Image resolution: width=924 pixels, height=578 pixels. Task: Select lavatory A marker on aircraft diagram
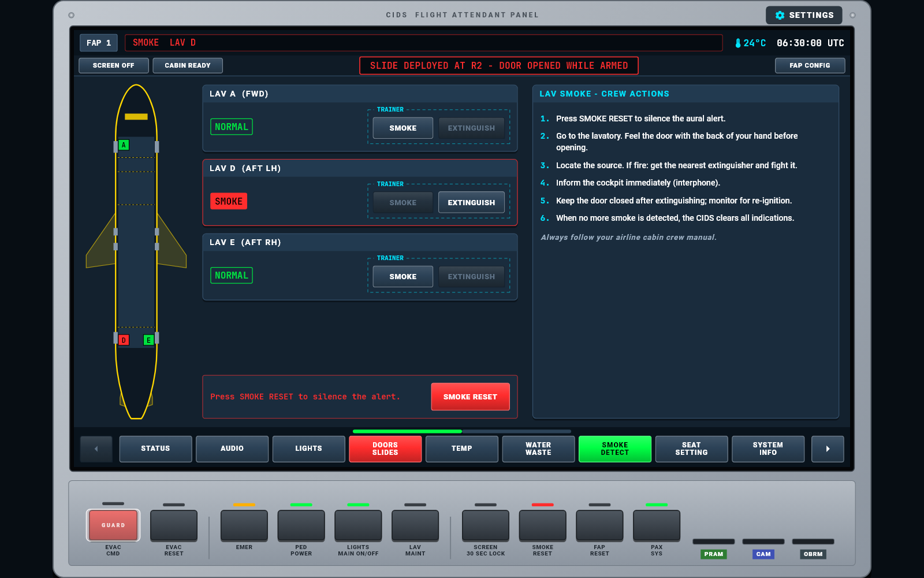124,145
